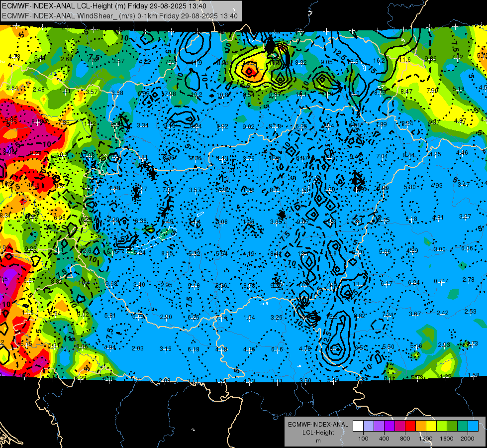
Task: Click the grid value 2.78
Action: pyautogui.click(x=469, y=280)
